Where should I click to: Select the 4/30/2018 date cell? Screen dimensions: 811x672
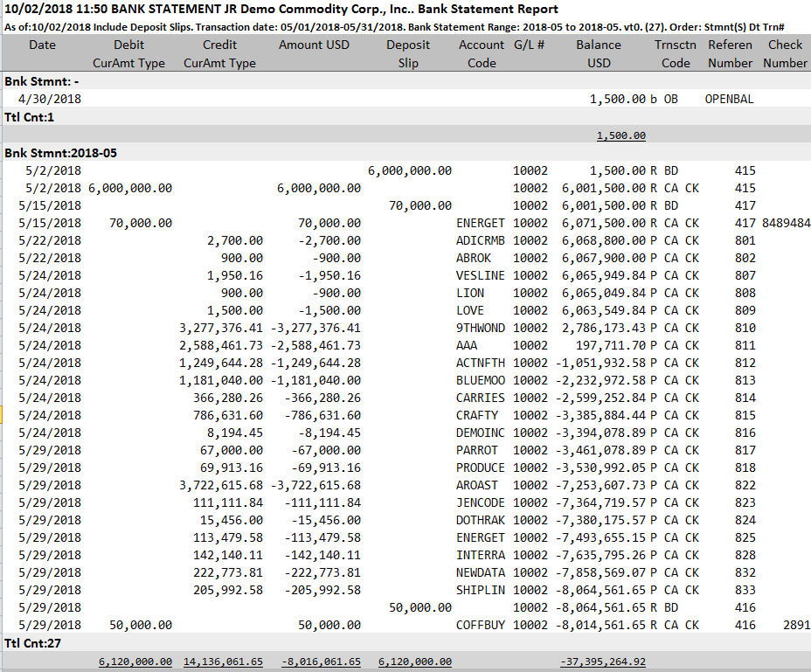click(x=50, y=99)
